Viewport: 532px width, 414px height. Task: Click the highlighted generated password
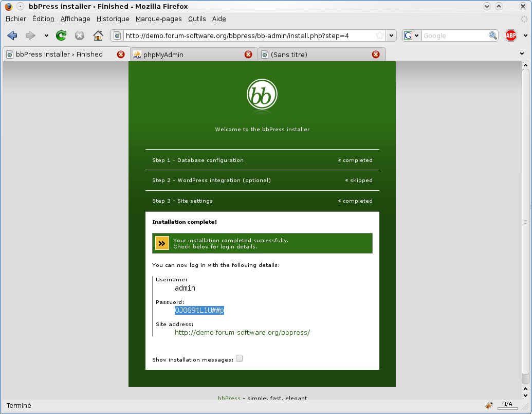pos(199,310)
